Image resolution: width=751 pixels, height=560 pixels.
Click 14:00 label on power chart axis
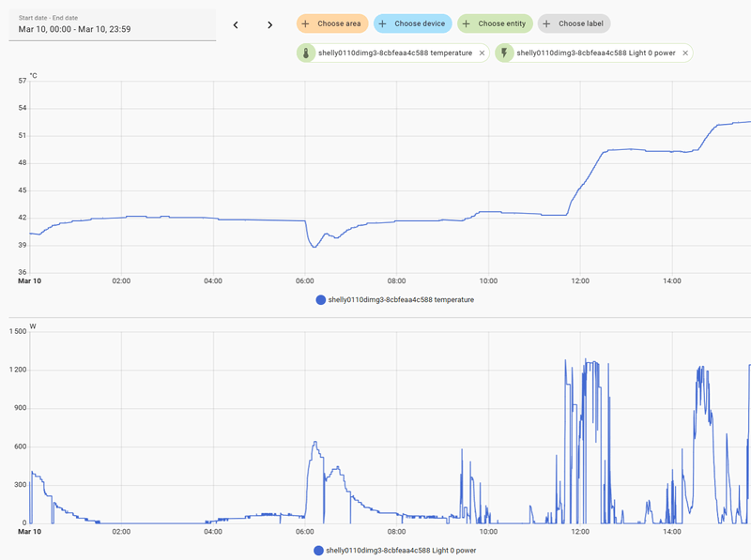pos(672,532)
